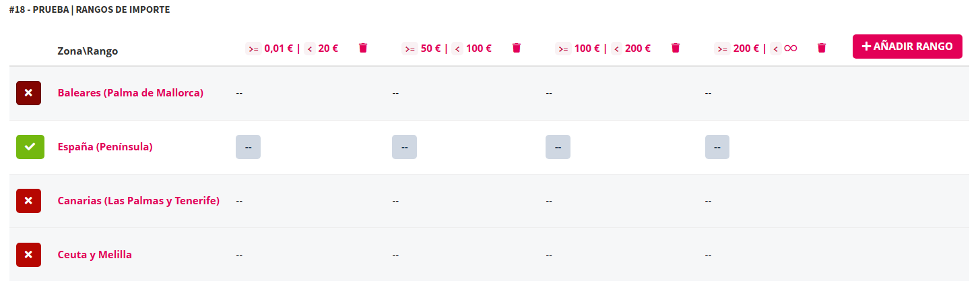Screen dimensions: 980x298
Task: Edit the 0,01 € minimum range value
Action: (x=280, y=49)
